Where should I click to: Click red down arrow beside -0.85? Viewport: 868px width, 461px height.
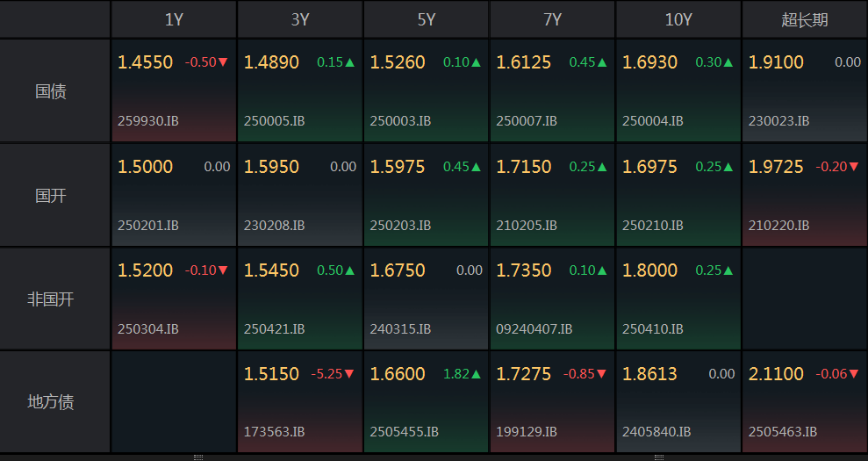[602, 374]
